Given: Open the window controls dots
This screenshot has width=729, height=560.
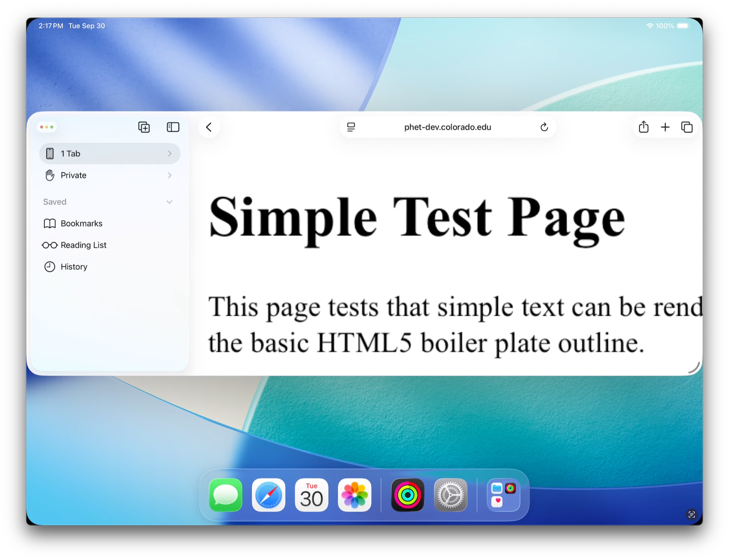Looking at the screenshot, I should click(47, 127).
